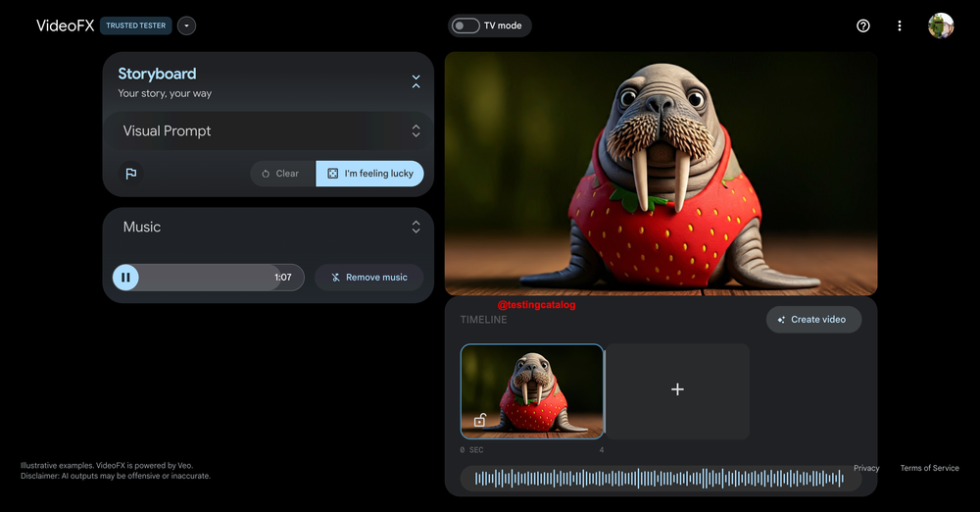Add new clip with plus icon
The width and height of the screenshot is (980, 512).
(677, 389)
